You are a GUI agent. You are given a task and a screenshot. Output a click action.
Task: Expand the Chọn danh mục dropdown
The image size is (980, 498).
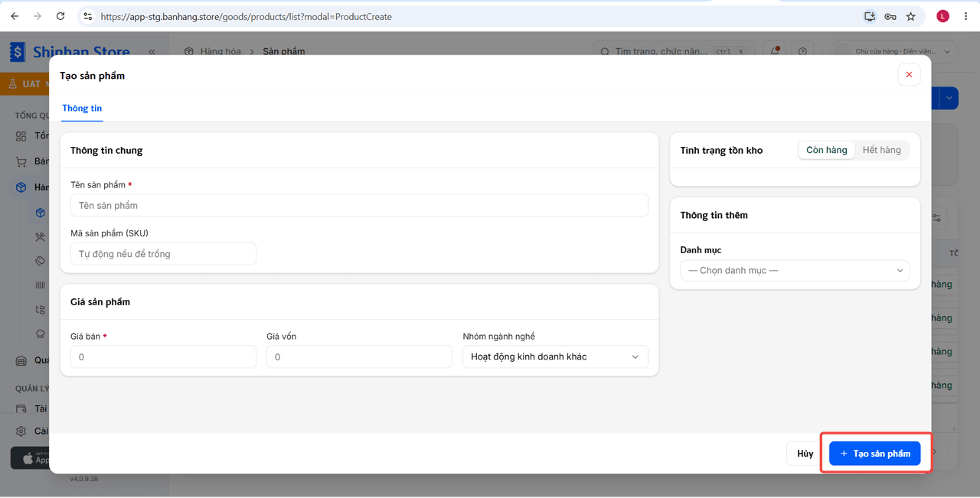(x=795, y=271)
